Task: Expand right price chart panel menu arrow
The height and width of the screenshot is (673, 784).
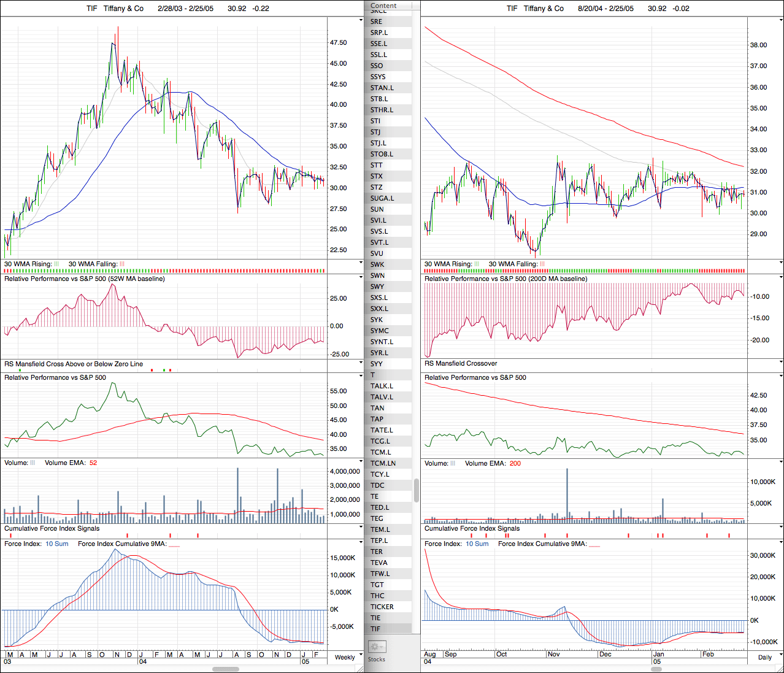Action: pos(781,20)
